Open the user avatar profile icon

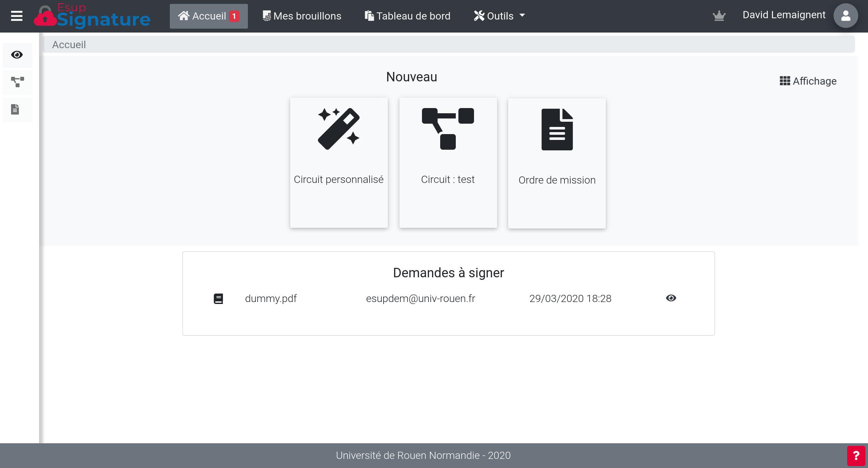[845, 16]
